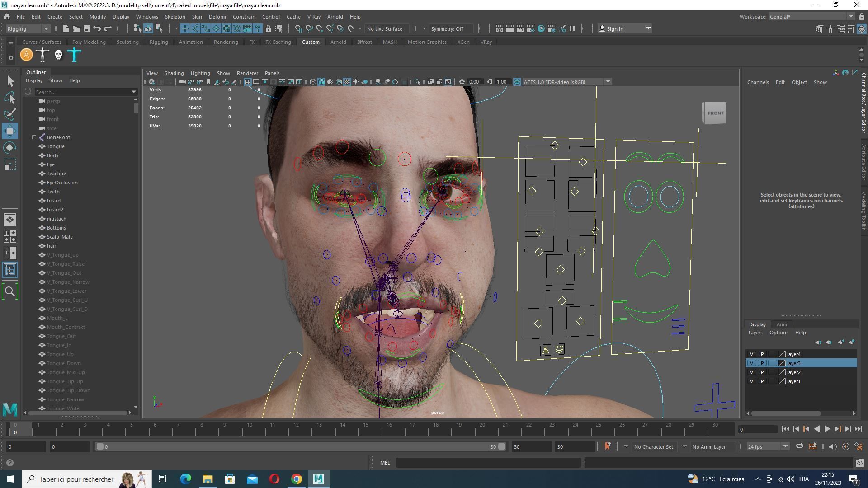Image resolution: width=868 pixels, height=488 pixels.
Task: Select the Rotate tool
Action: [x=10, y=148]
